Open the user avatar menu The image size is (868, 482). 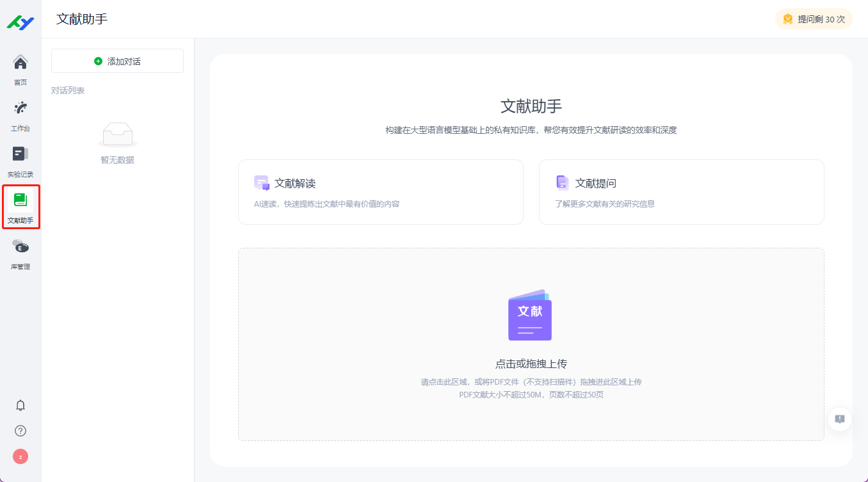tap(20, 456)
